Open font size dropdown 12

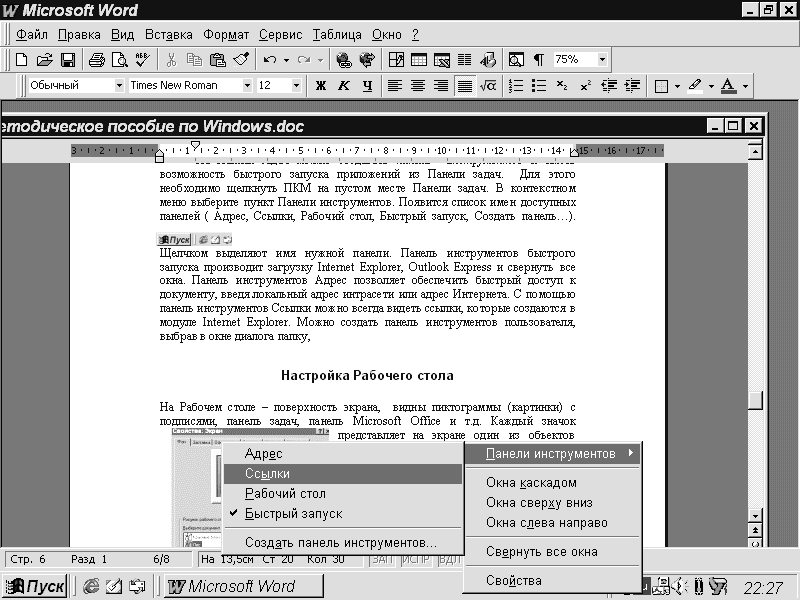pyautogui.click(x=296, y=85)
